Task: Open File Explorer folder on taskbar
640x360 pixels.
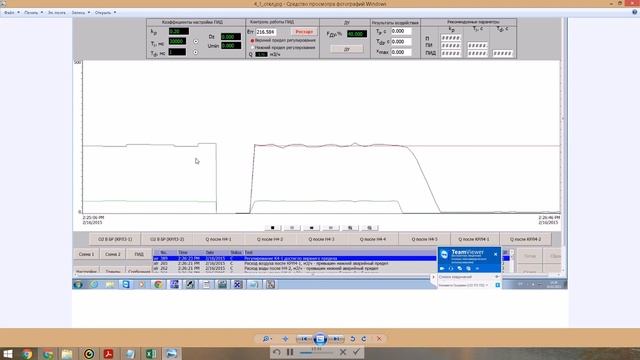Action: pos(67,354)
